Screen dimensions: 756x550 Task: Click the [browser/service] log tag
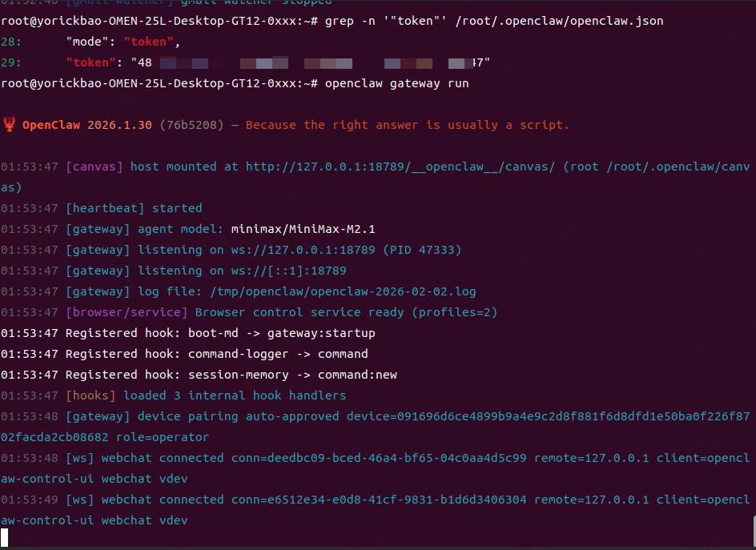pos(127,312)
